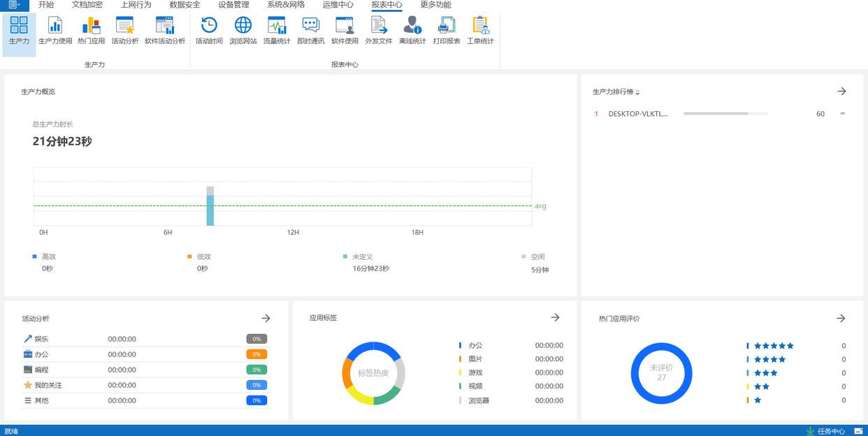The height and width of the screenshot is (436, 868).
Task: Open the 流量统计 report
Action: coord(277,31)
